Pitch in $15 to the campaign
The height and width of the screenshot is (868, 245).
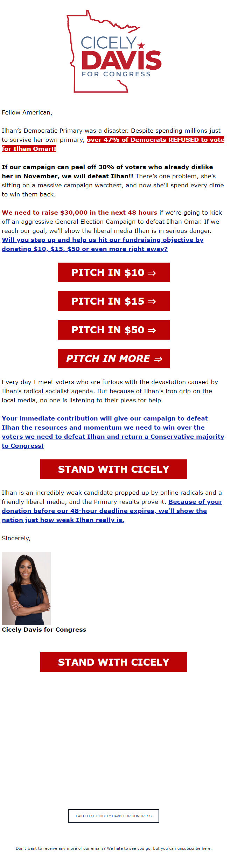[114, 301]
